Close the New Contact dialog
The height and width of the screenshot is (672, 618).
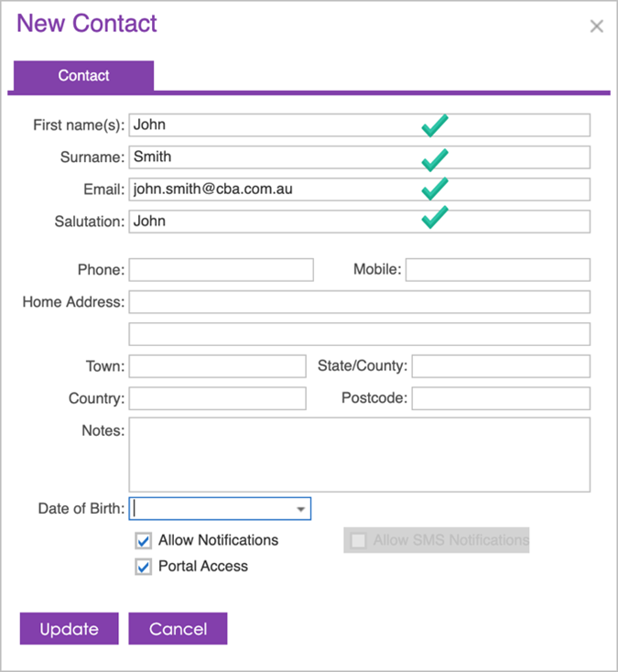coord(597,27)
